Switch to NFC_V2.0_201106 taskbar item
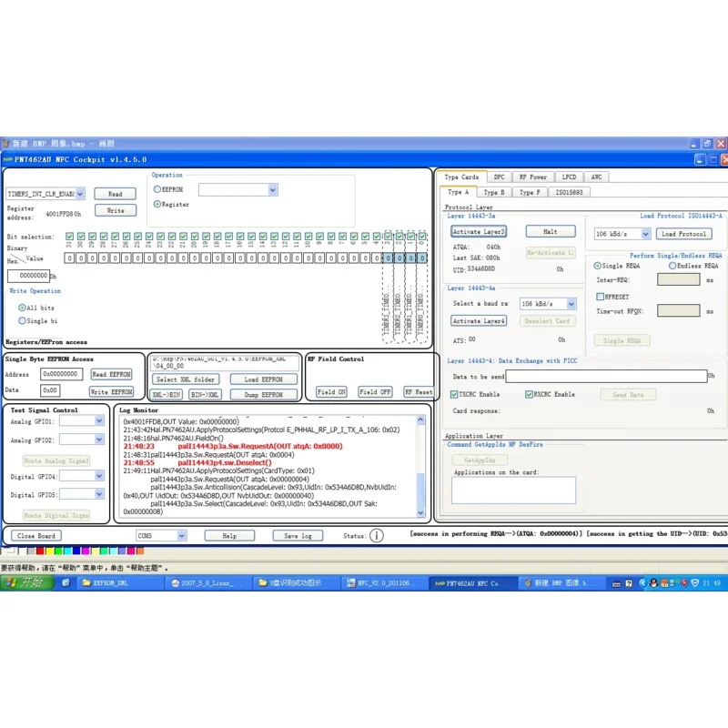The height and width of the screenshot is (728, 728). (x=384, y=582)
